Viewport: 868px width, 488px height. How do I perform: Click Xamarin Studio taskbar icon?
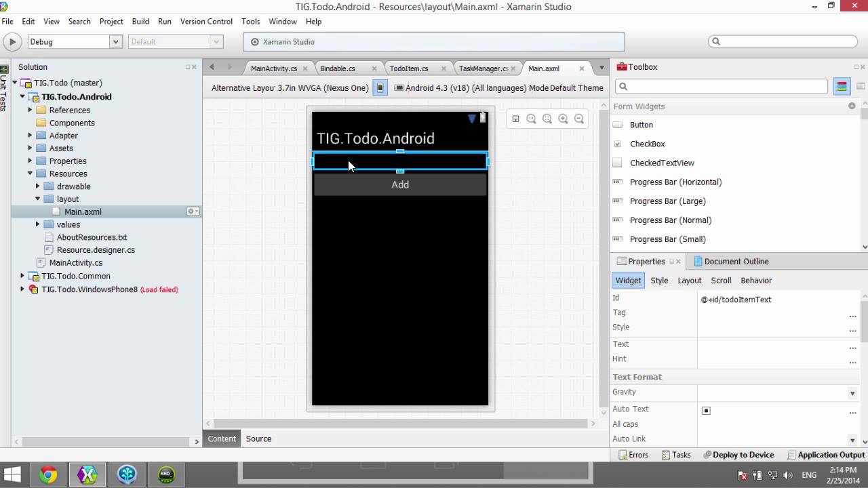87,474
